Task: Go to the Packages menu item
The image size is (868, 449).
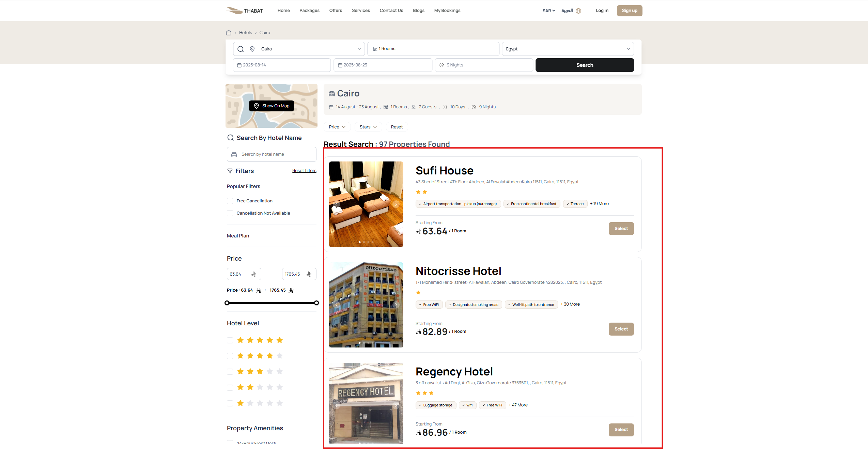Action: point(309,11)
